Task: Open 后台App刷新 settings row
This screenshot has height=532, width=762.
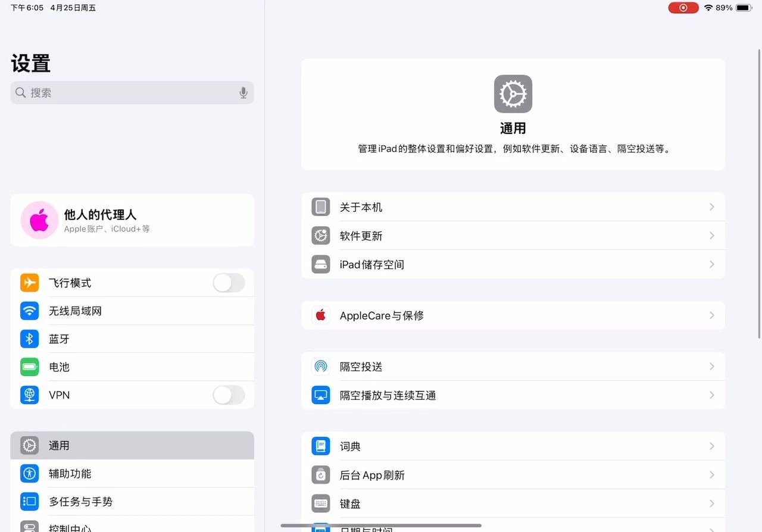Action: (512, 475)
